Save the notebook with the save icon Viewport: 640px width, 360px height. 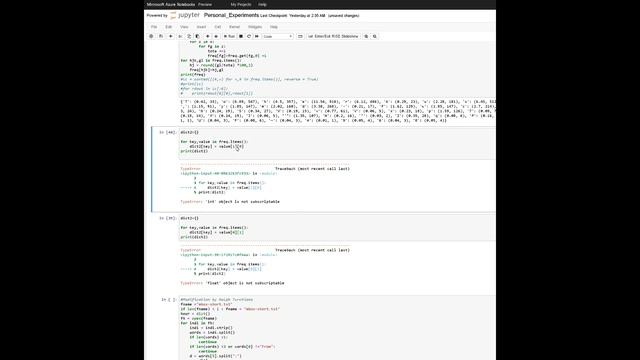(160, 36)
